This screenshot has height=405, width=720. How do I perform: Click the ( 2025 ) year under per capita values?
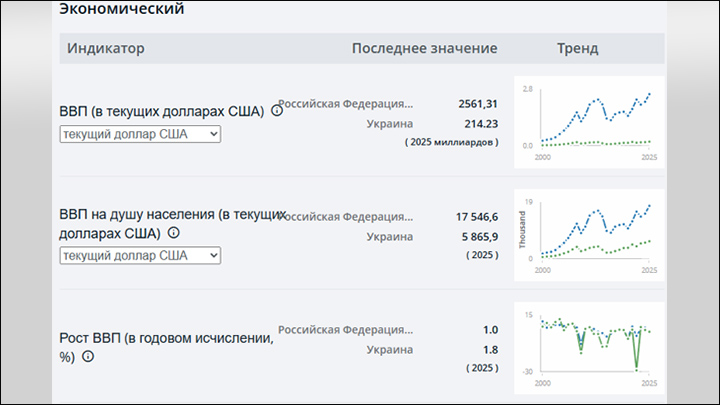click(x=482, y=255)
